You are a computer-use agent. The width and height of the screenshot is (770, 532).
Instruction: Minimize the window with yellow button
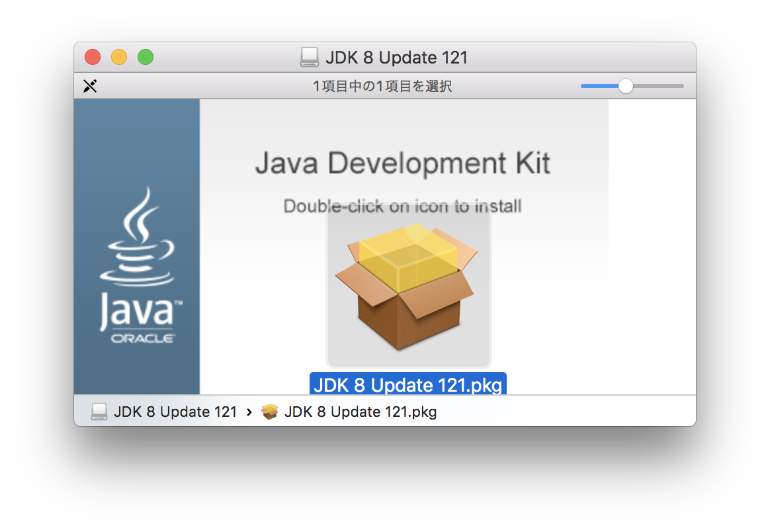[x=119, y=57]
